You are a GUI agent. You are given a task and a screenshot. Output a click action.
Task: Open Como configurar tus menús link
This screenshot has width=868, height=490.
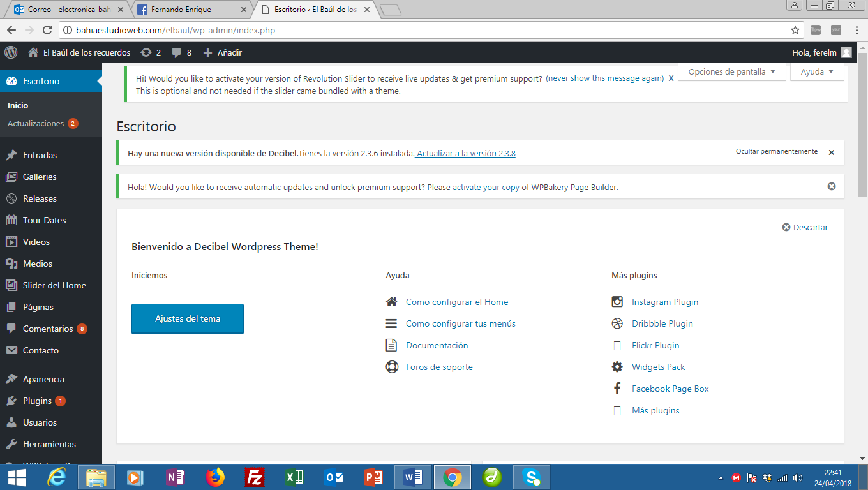pyautogui.click(x=461, y=323)
